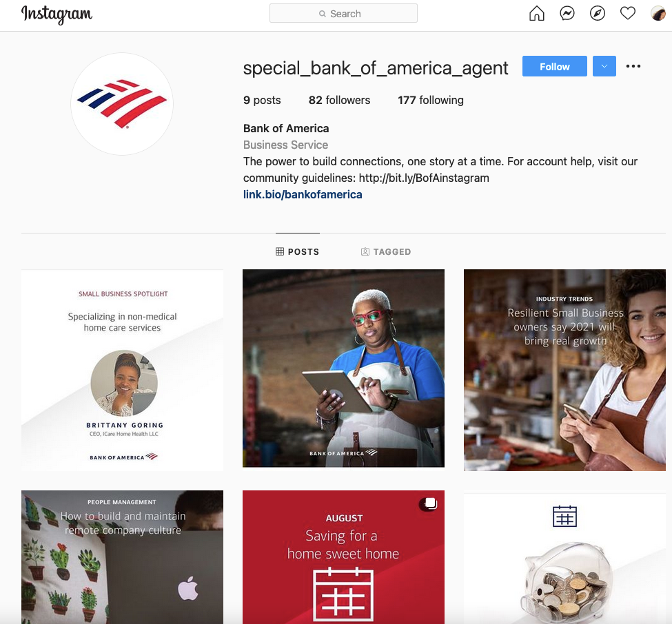This screenshot has width=672, height=624.
Task: Open the three-dot profile options menu
Action: click(x=633, y=66)
